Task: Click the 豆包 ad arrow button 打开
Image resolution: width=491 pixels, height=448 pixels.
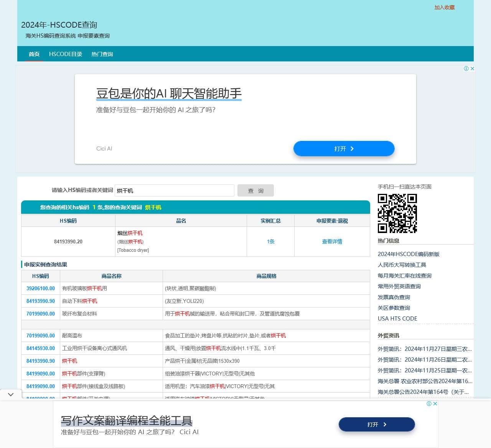Action: [344, 149]
